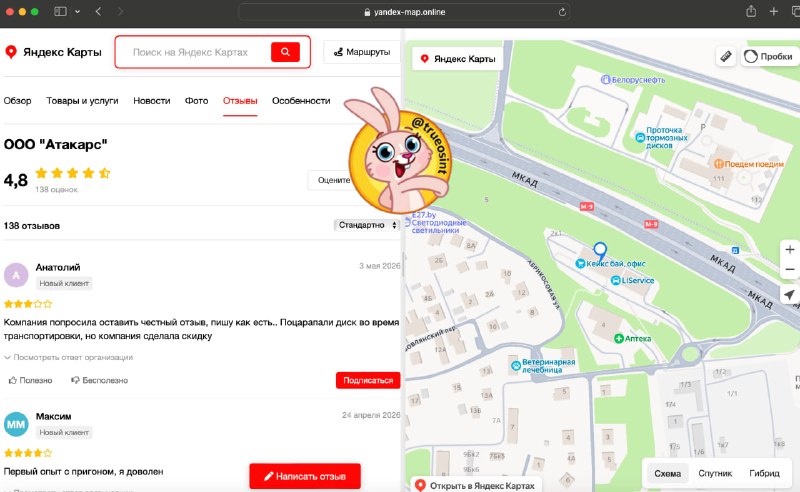Click the blue location pin on the map

pyautogui.click(x=600, y=251)
